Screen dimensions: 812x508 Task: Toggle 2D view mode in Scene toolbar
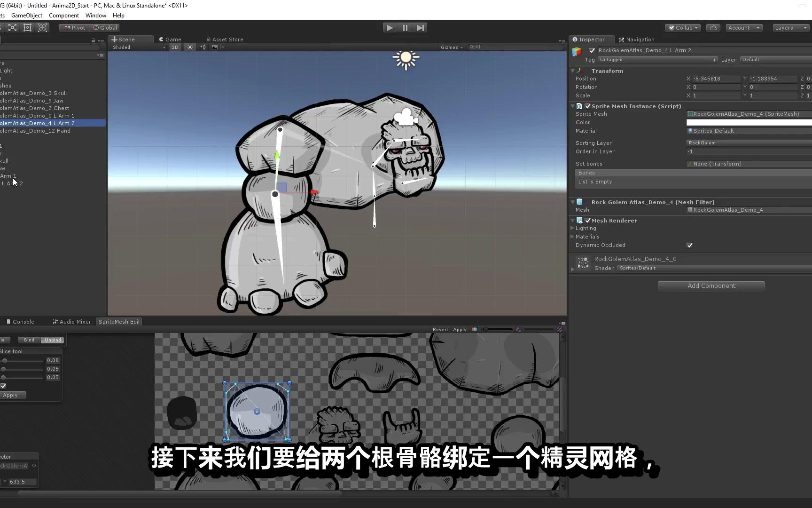pos(175,47)
